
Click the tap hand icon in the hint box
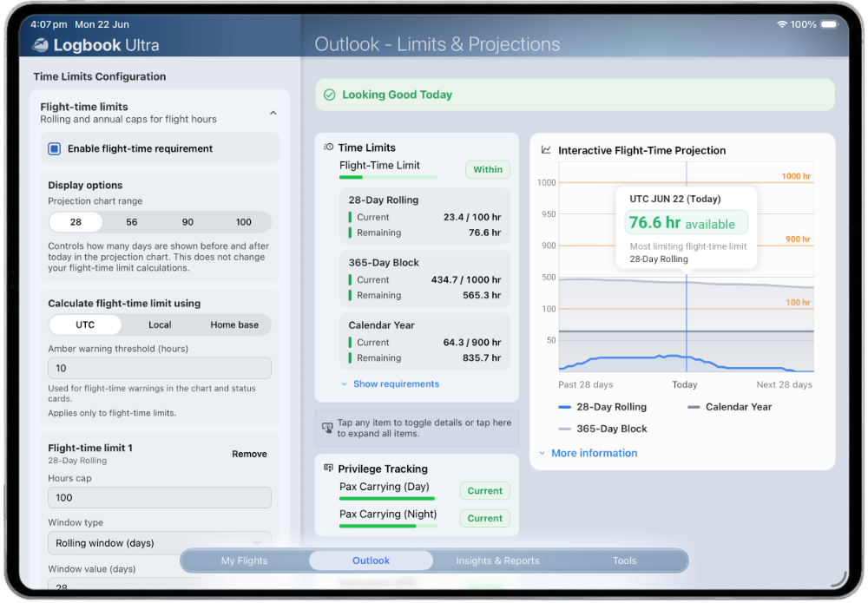pos(327,428)
